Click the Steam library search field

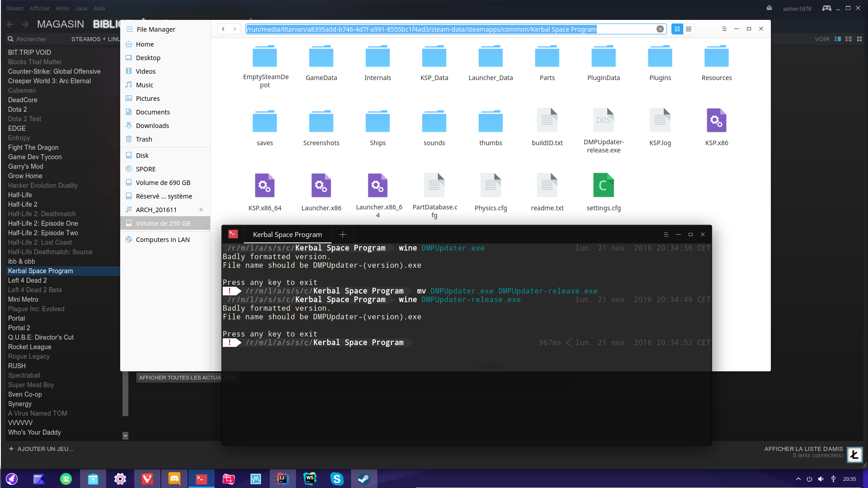pos(36,39)
